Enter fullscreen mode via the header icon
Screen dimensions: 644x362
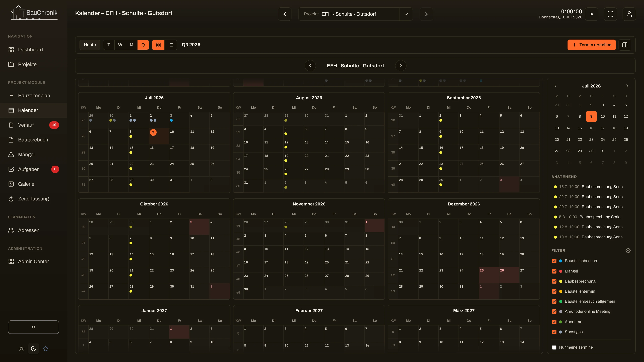610,14
